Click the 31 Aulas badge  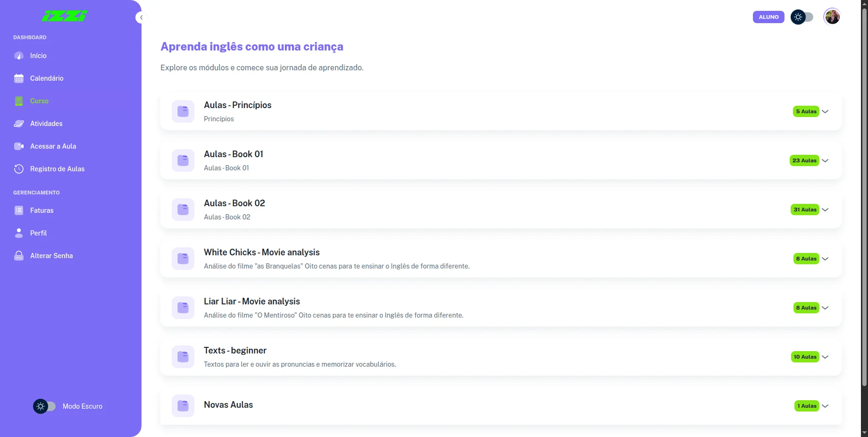click(x=805, y=210)
